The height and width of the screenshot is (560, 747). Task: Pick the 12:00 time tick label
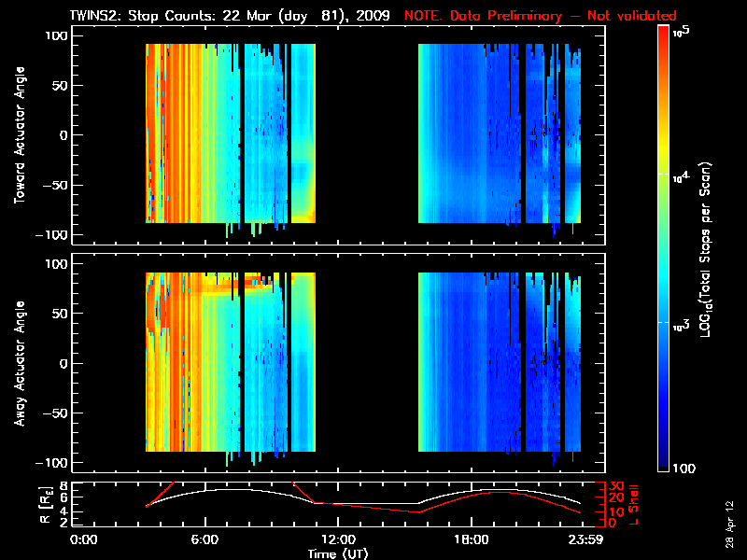[x=338, y=539]
